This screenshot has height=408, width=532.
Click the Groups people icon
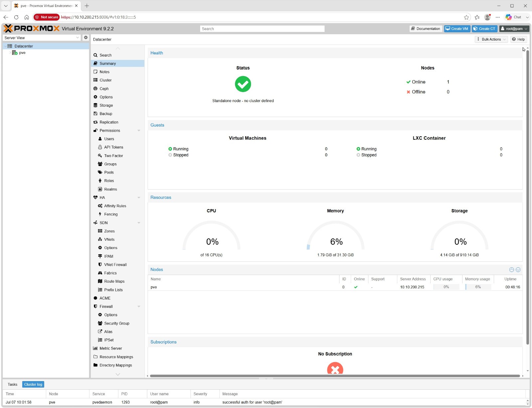point(100,164)
